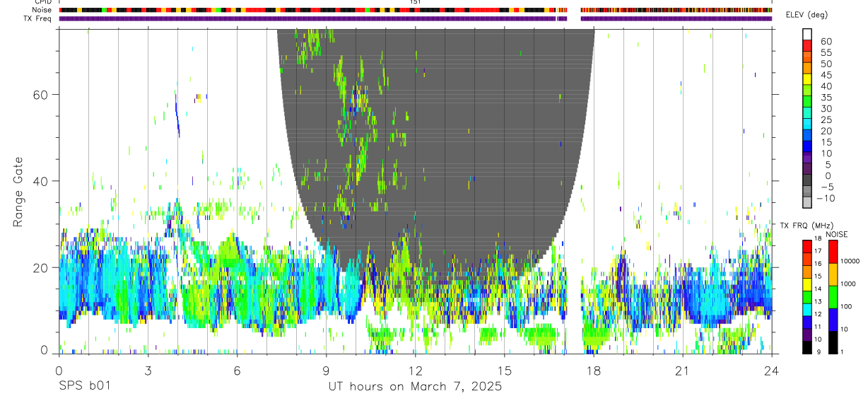This screenshot has height=401, width=868.
Task: Click the 20 tick label on Range Gate axis
Action: pyautogui.click(x=42, y=267)
